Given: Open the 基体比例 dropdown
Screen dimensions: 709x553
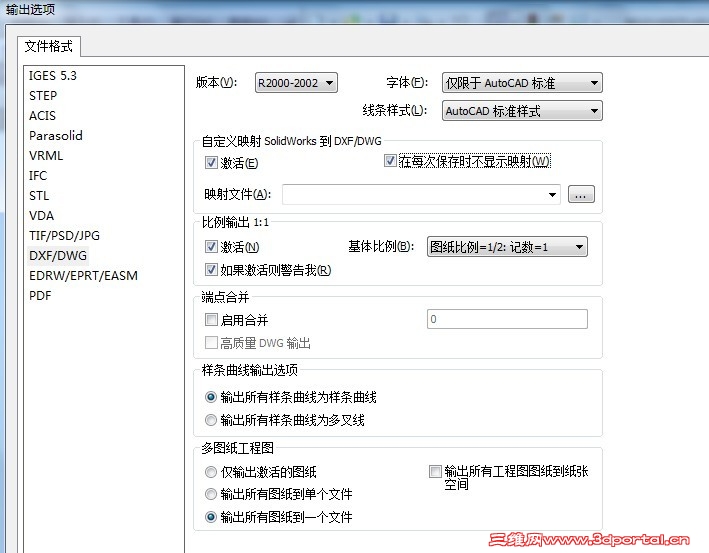Looking at the screenshot, I should [507, 247].
